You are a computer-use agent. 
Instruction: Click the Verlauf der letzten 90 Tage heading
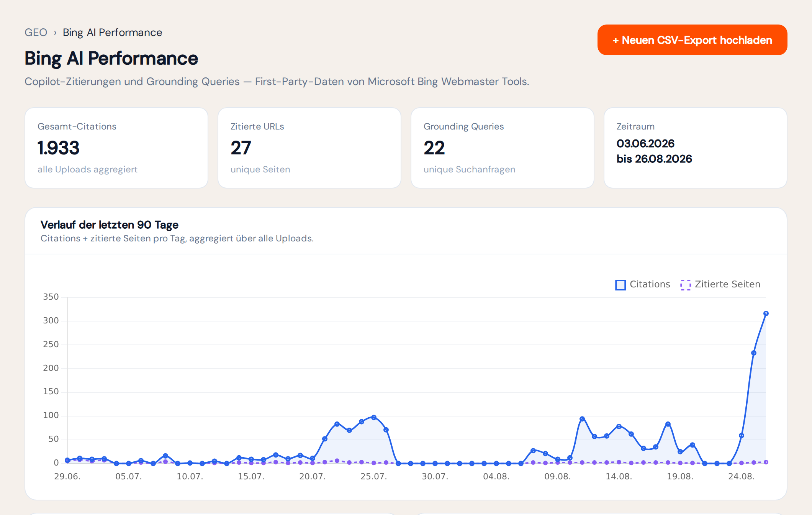[110, 225]
